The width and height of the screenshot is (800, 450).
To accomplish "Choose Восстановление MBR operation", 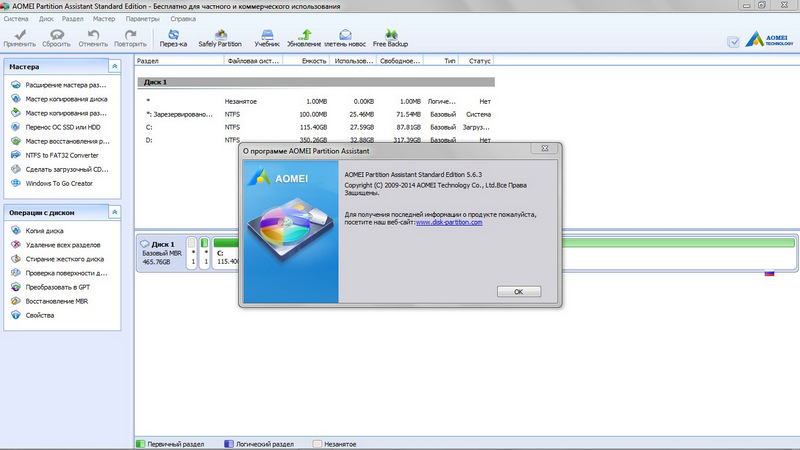I will tap(57, 301).
